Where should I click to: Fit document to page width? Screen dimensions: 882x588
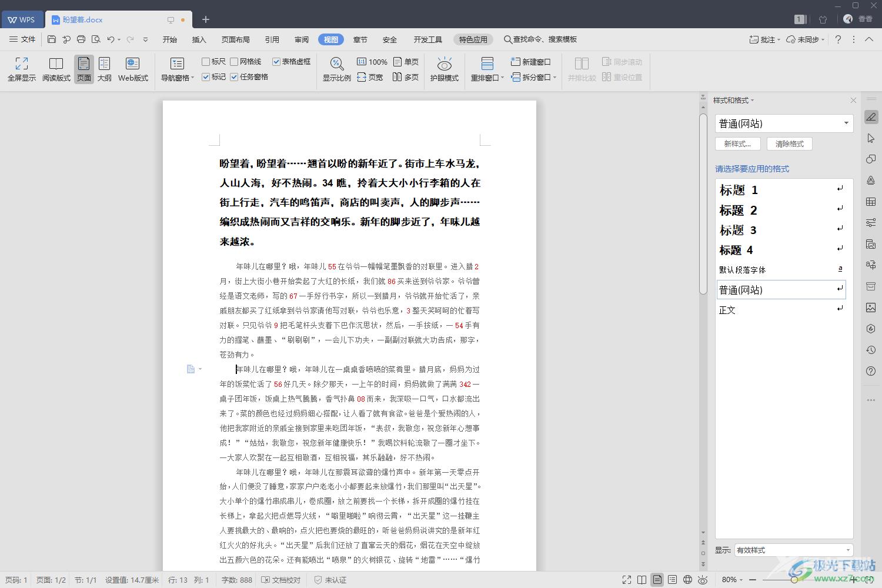point(370,77)
